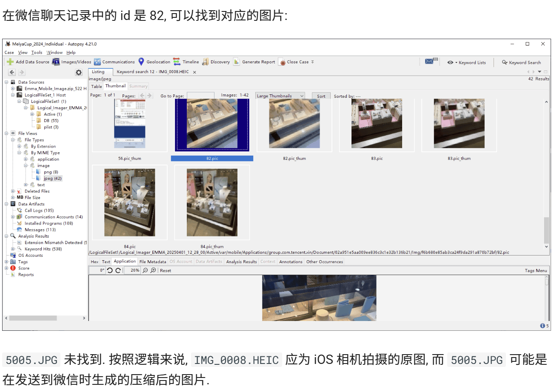Click Reset in the image viewer
Screen dimensions: 560x392
coord(165,270)
